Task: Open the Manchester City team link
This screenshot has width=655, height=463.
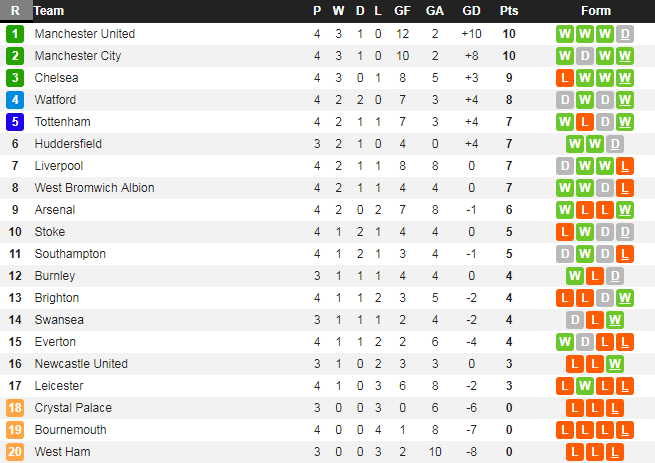Action: (78, 56)
